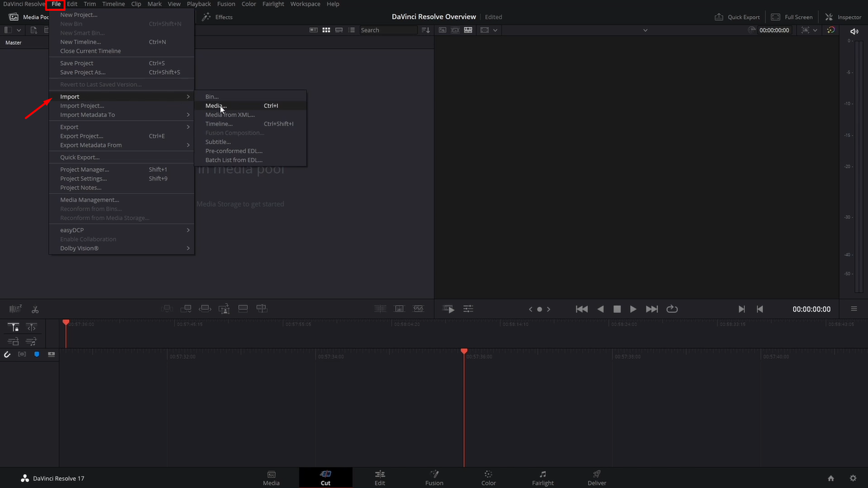
Task: Open the Home project manager icon
Action: pyautogui.click(x=831, y=478)
